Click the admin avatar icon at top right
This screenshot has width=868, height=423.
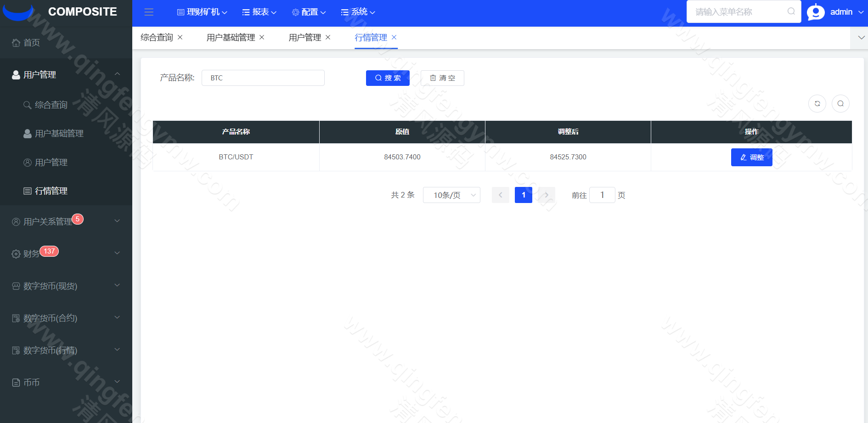(x=815, y=12)
